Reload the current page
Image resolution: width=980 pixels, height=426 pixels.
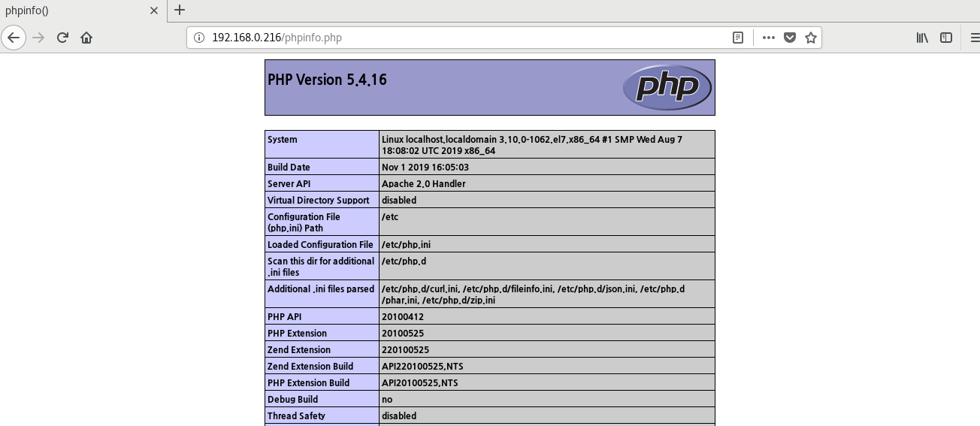(63, 38)
